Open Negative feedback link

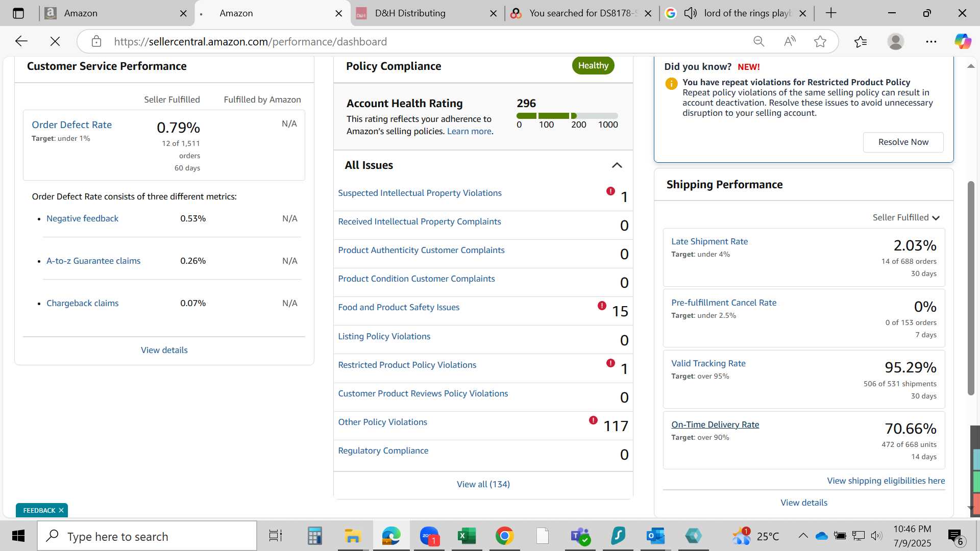(x=82, y=218)
